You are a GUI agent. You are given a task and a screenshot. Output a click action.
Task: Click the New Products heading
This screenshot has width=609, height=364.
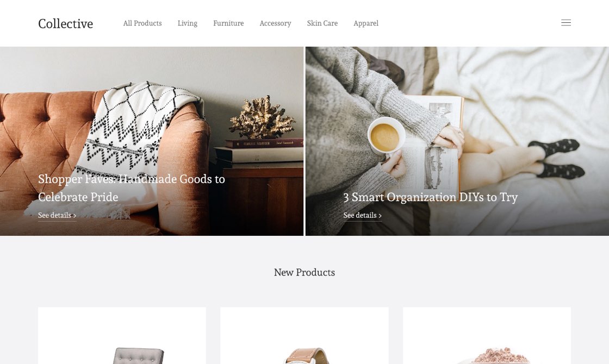pyautogui.click(x=304, y=272)
